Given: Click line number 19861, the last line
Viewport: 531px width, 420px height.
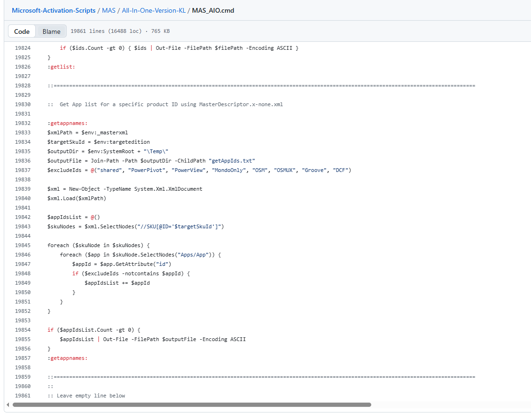Looking at the screenshot, I should tap(23, 396).
